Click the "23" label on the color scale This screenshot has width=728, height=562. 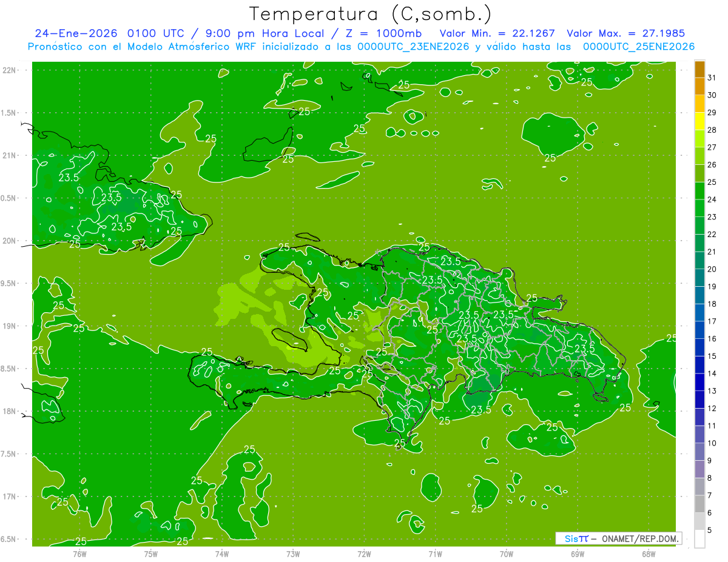tap(712, 217)
